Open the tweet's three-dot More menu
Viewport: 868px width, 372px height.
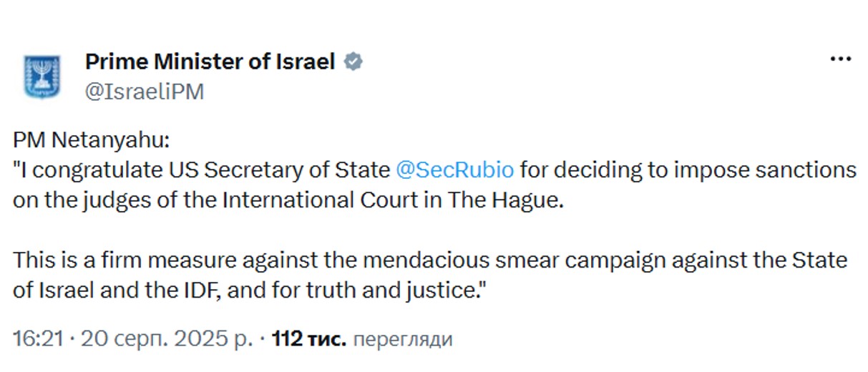pos(840,59)
